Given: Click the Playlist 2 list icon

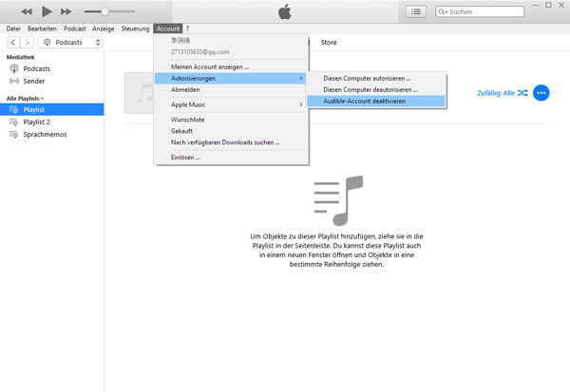Looking at the screenshot, I should pyautogui.click(x=14, y=122).
